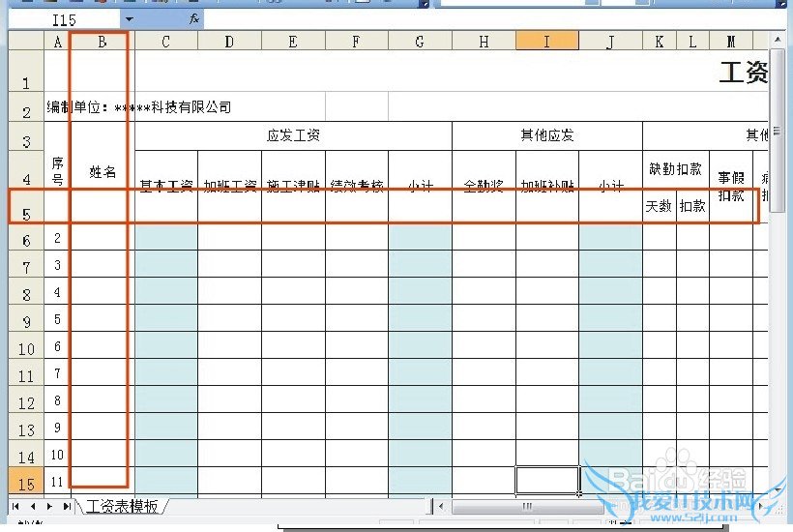Select column B header
Screen dimensions: 793x532
103,41
